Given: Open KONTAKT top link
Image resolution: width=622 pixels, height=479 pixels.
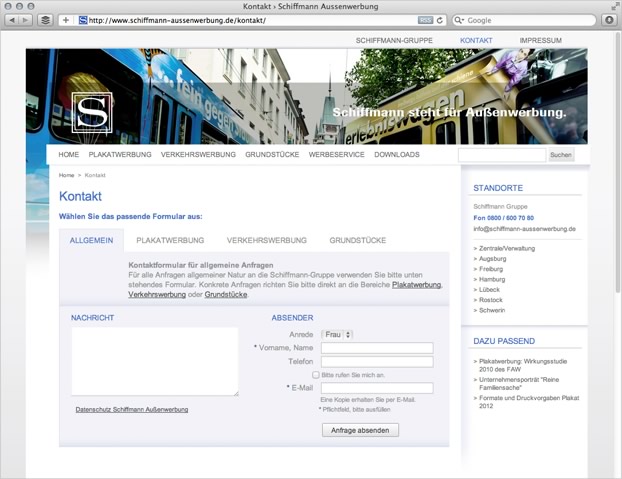Looking at the screenshot, I should click(x=476, y=40).
